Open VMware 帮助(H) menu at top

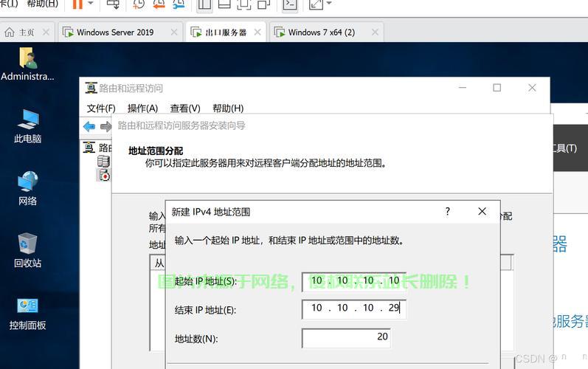click(x=42, y=4)
